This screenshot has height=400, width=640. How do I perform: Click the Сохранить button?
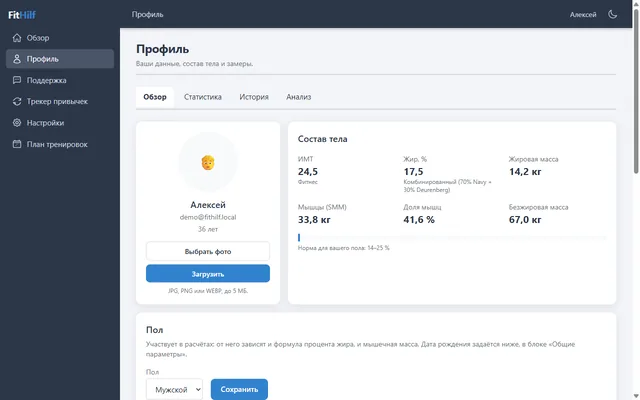(x=239, y=389)
